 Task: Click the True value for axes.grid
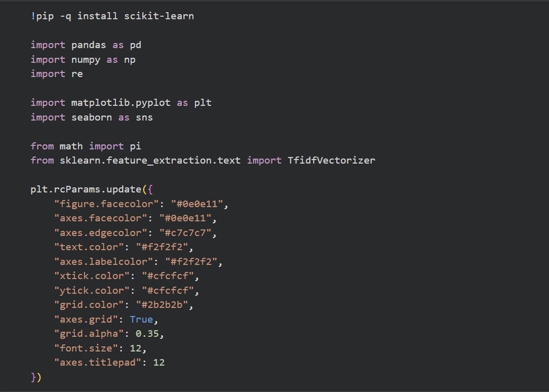tap(141, 319)
